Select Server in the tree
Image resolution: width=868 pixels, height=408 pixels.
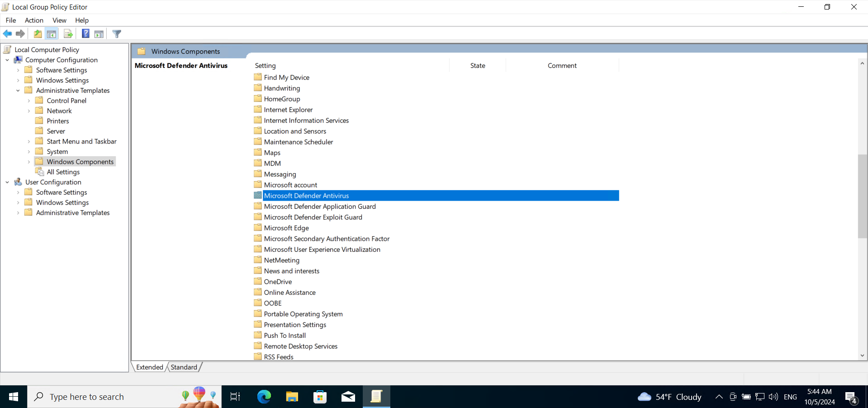[x=56, y=131]
